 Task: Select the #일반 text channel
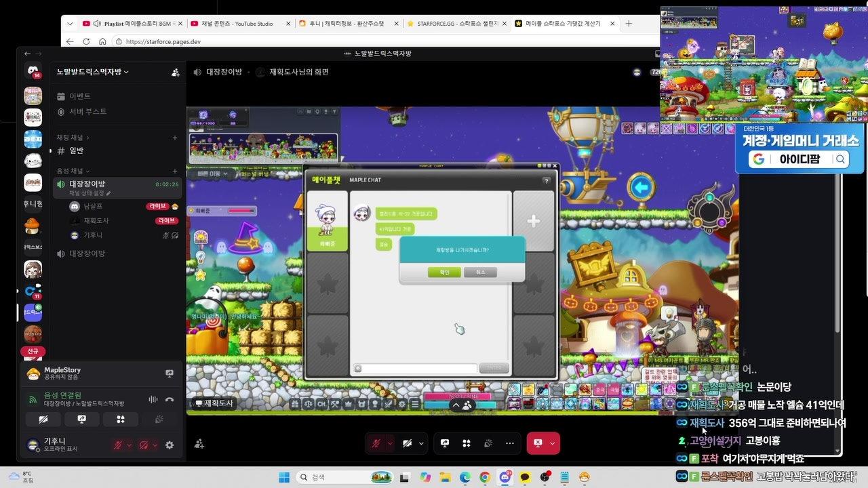(x=117, y=150)
